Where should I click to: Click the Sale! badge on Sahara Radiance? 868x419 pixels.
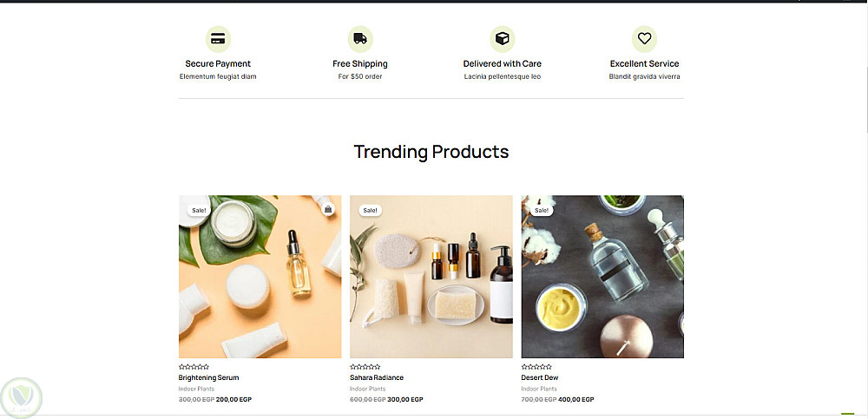point(370,210)
